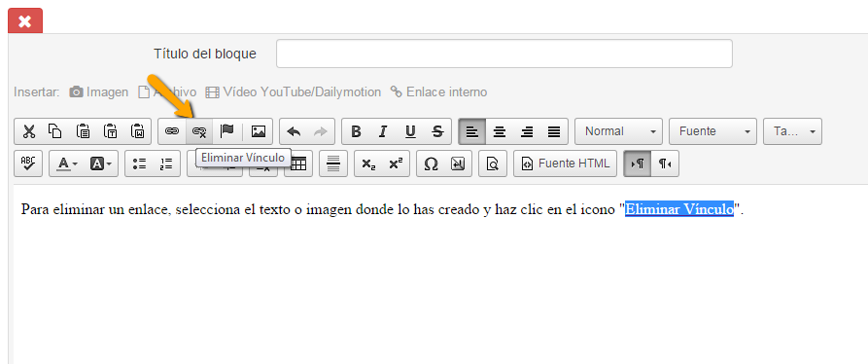Toggle Underline formatting
This screenshot has width=868, height=364.
410,131
